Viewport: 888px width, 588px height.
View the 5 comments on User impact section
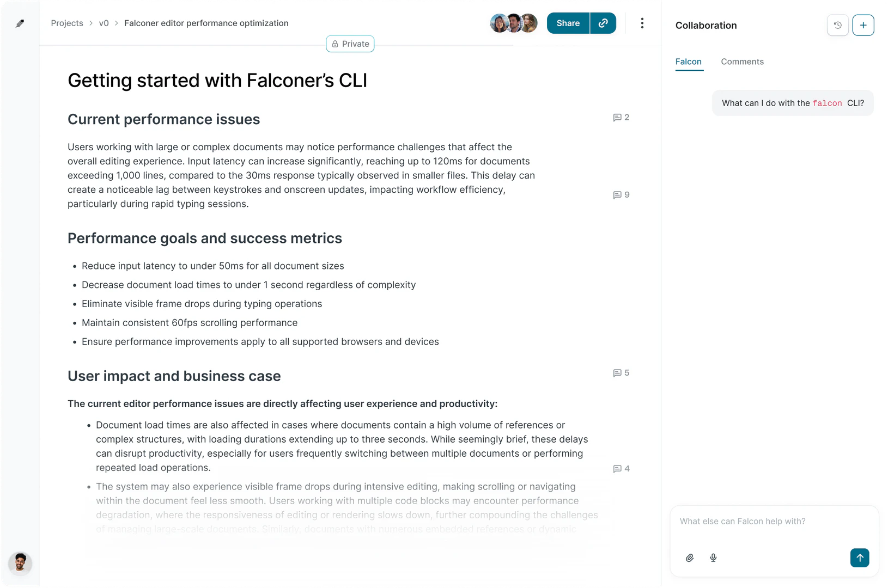click(x=621, y=373)
